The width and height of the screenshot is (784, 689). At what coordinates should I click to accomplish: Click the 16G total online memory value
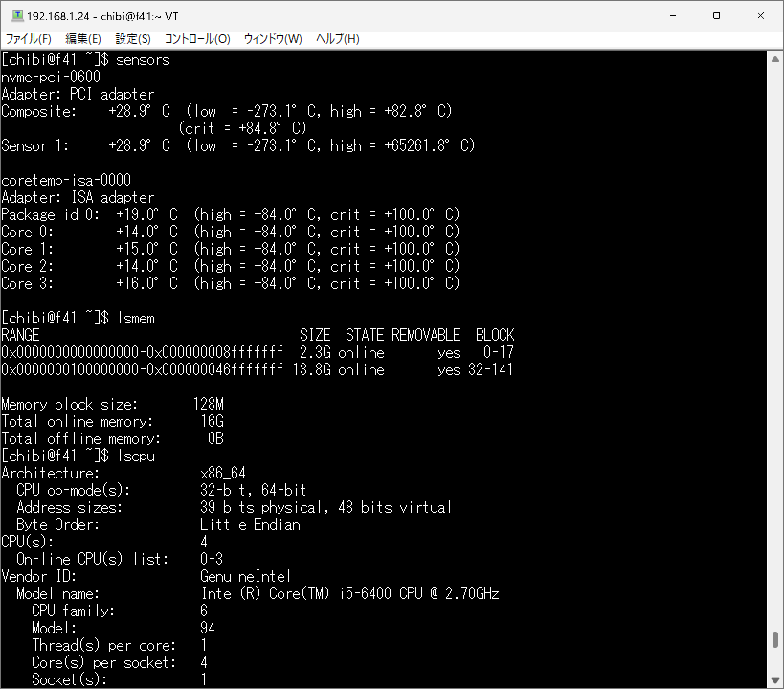point(212,422)
